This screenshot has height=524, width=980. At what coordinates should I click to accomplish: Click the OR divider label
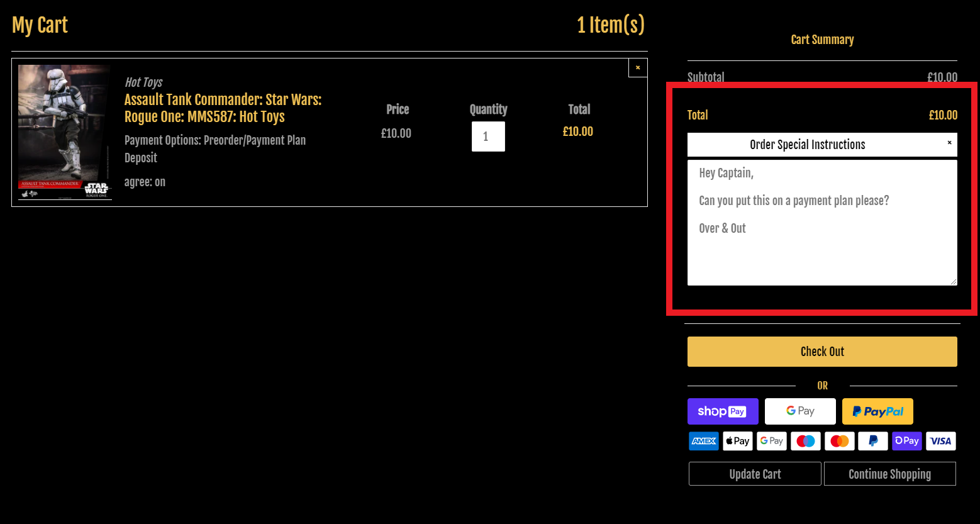tap(822, 386)
